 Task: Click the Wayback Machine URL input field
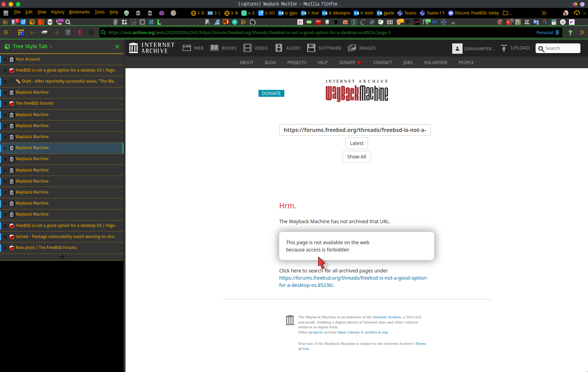click(355, 130)
